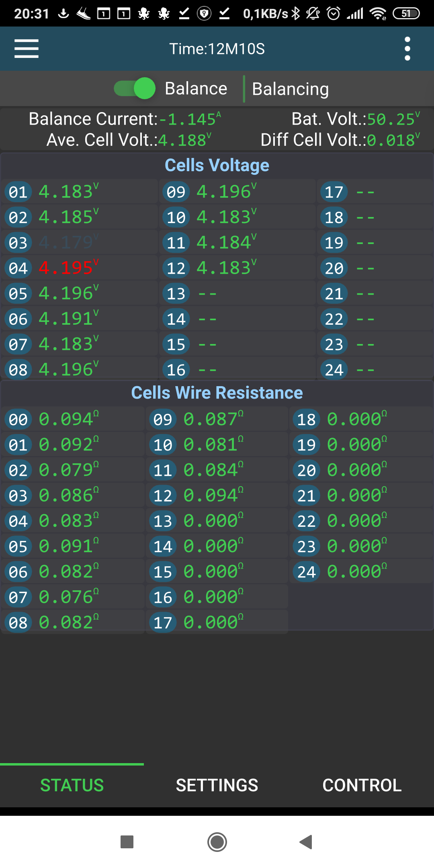The height and width of the screenshot is (868, 434).
Task: Tap the alarm clock status icon
Action: (334, 14)
